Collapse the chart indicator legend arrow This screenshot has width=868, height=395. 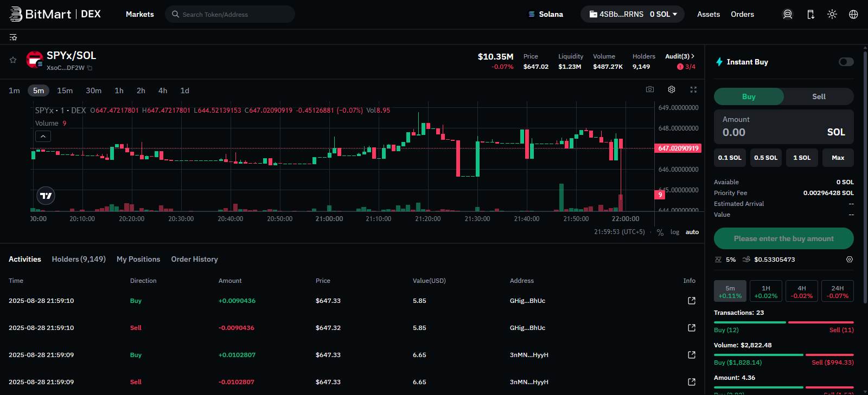[43, 136]
